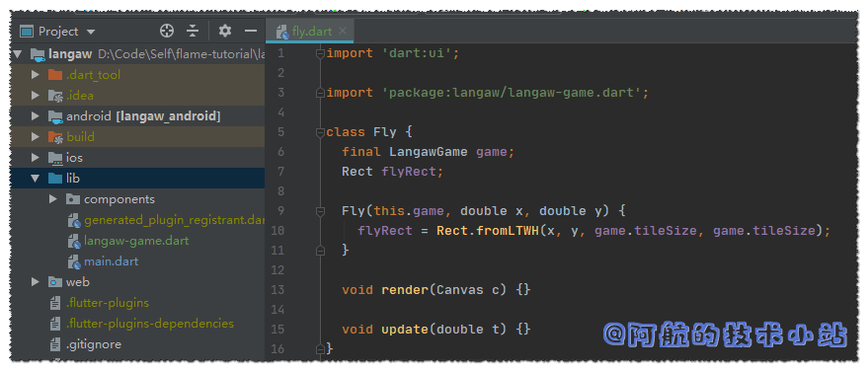This screenshot has width=868, height=371.
Task: Click the 'flyRect' field on line 7
Action: (x=409, y=172)
